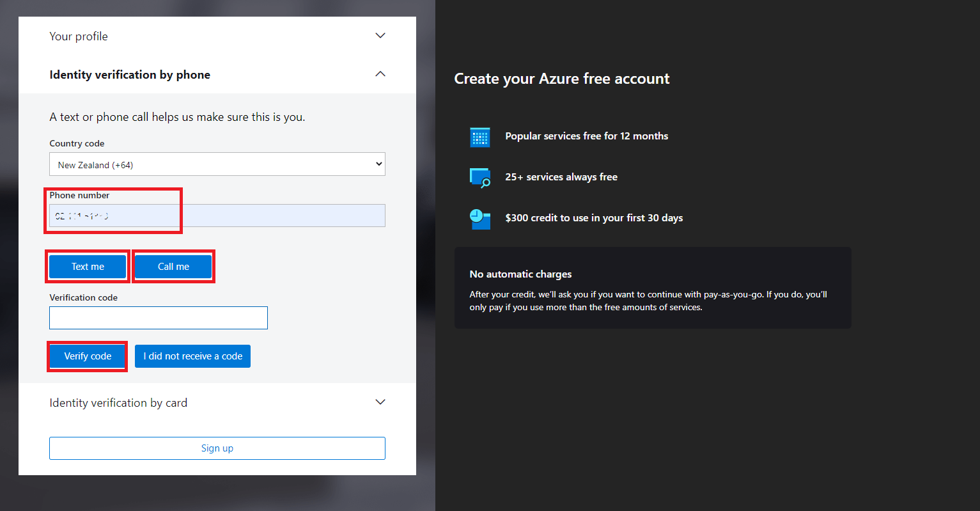The image size is (980, 511).
Task: Click the Text me button
Action: (88, 267)
